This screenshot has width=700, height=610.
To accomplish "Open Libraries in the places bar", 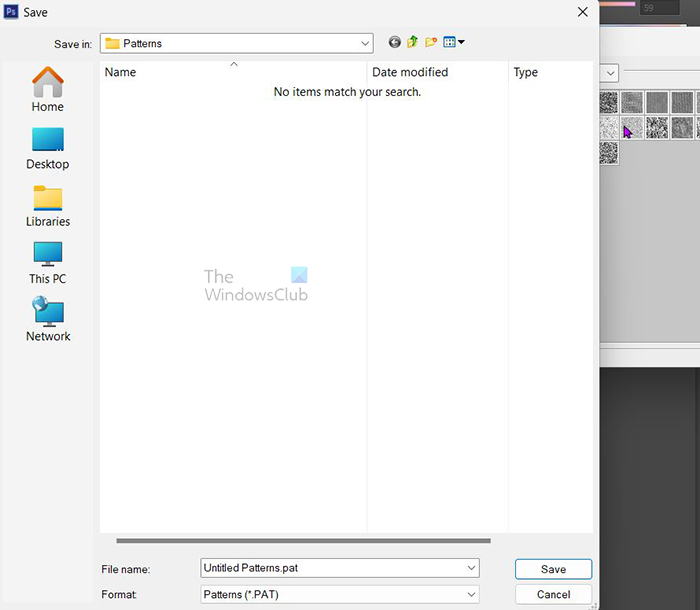I will (x=48, y=206).
